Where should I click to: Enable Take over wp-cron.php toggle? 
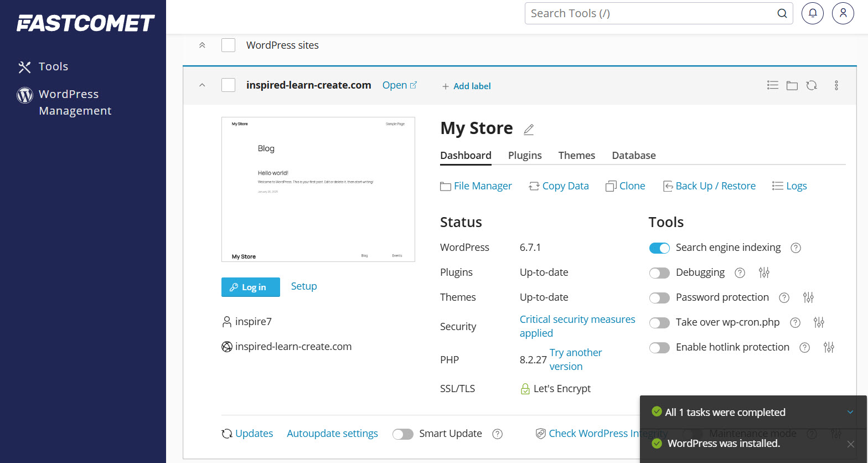click(x=659, y=323)
